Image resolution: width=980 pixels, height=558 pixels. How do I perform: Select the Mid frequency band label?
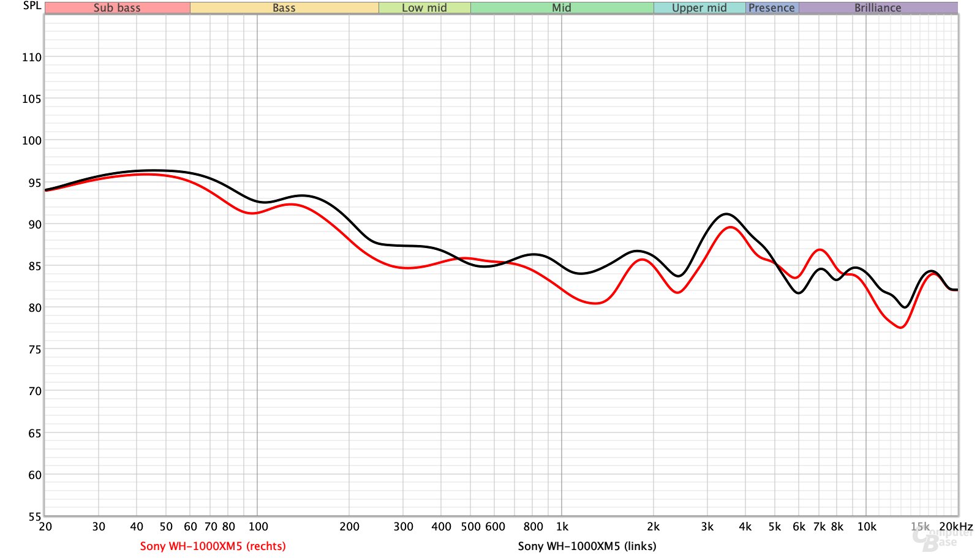coord(562,8)
